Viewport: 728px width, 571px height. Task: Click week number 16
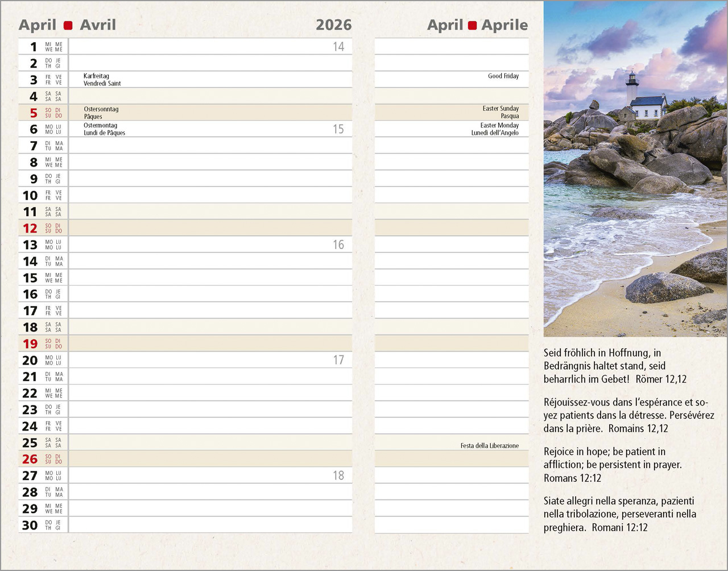click(x=338, y=245)
